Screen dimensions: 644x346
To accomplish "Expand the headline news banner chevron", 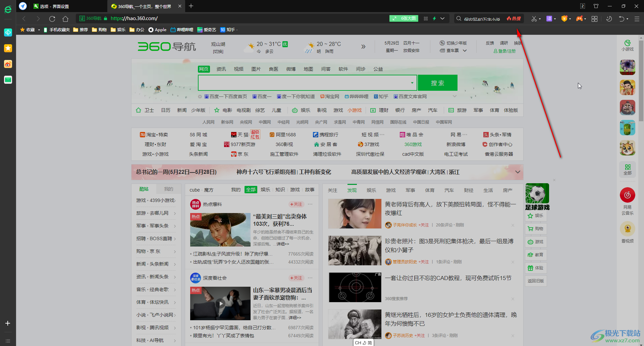I will click(x=518, y=172).
